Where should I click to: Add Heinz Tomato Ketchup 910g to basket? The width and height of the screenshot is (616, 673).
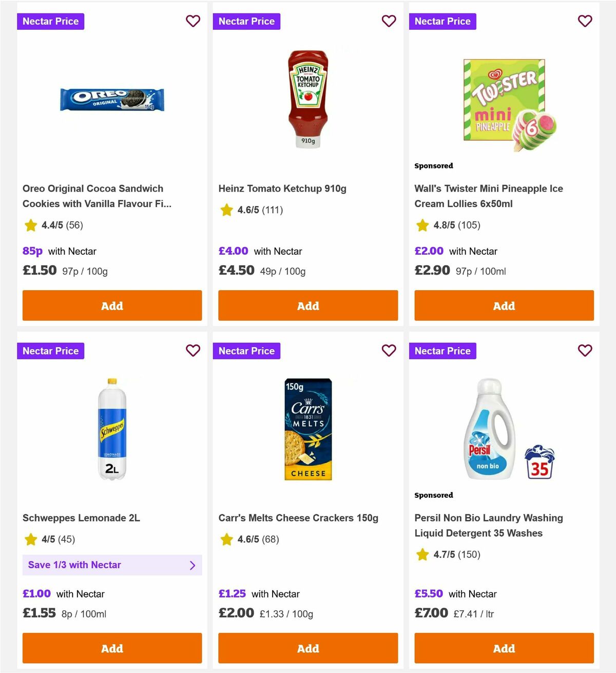point(307,305)
